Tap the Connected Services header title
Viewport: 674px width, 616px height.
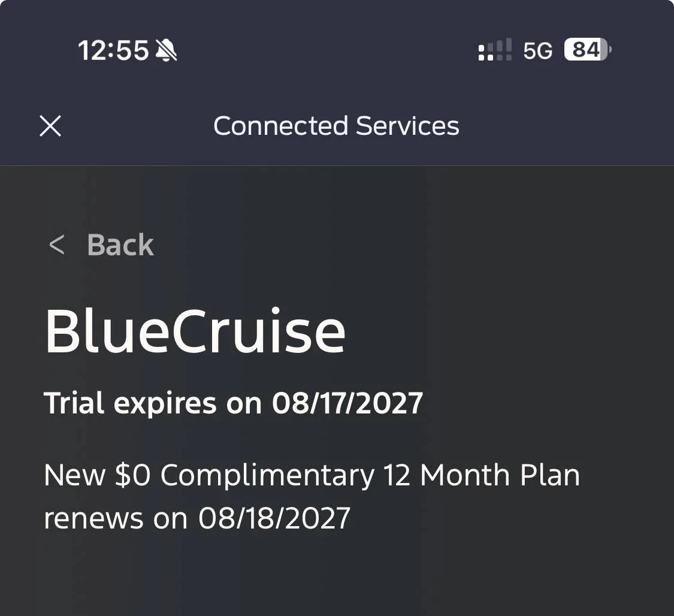tap(336, 126)
